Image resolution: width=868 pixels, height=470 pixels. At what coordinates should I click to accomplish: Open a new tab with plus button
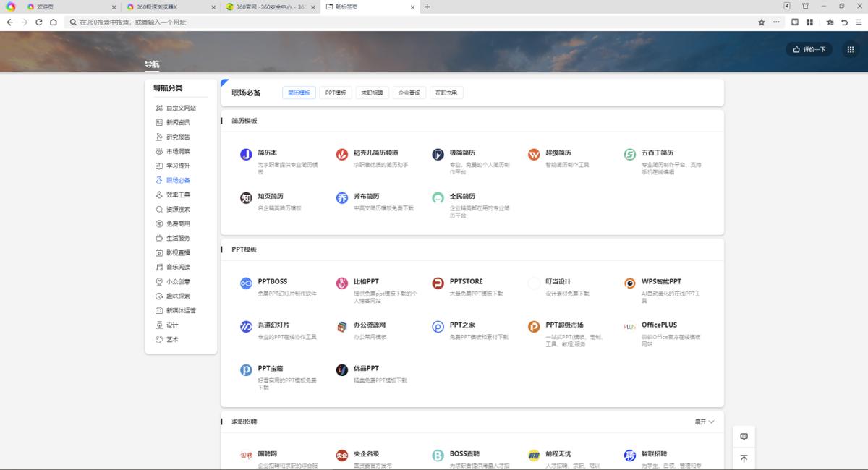coord(427,7)
